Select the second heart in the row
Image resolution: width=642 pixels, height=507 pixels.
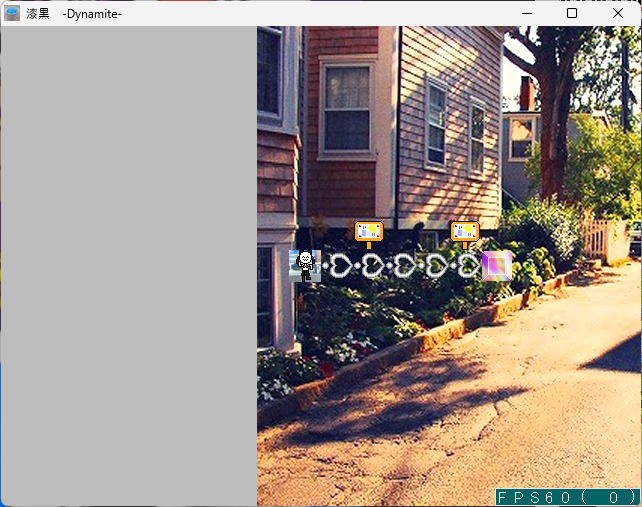(x=372, y=265)
